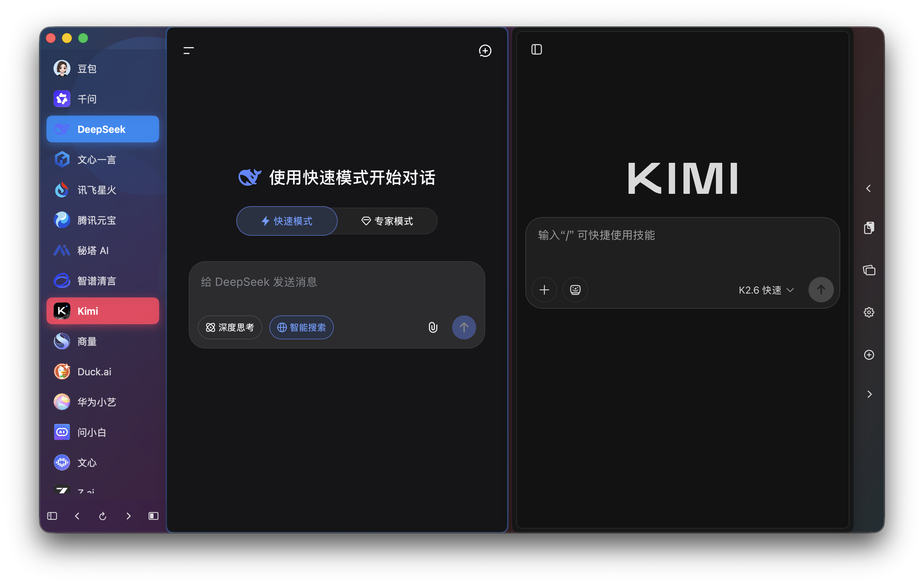
Task: Click the clipboard copy icon on right strip
Action: tap(869, 228)
